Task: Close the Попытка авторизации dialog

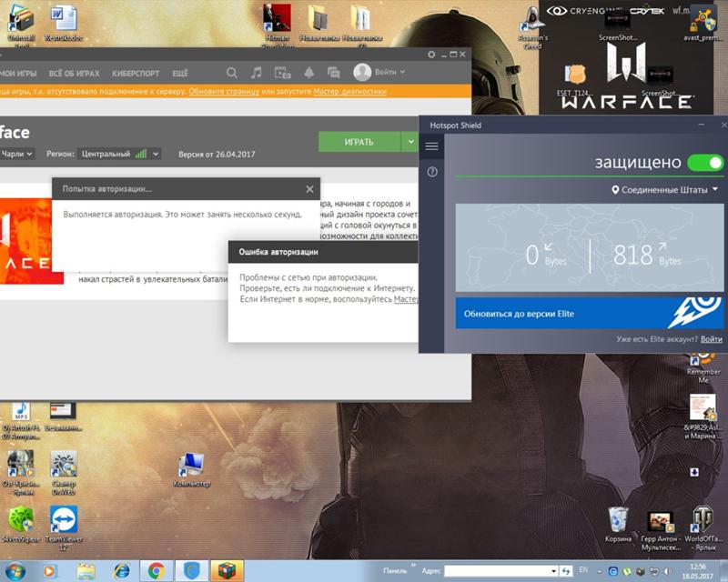Action: (309, 189)
